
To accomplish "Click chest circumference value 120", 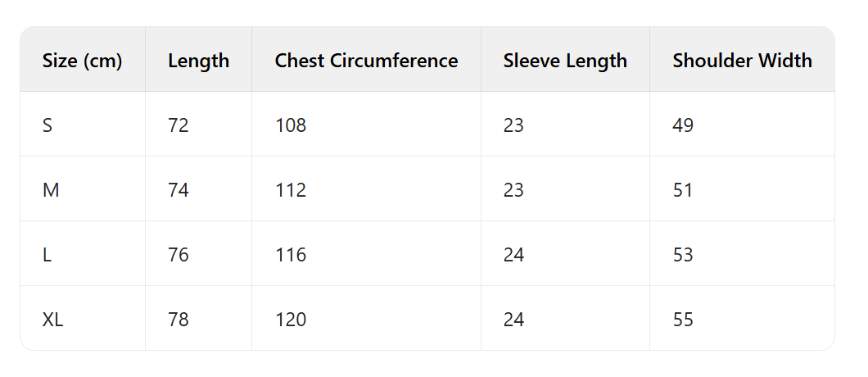I will (x=291, y=320).
